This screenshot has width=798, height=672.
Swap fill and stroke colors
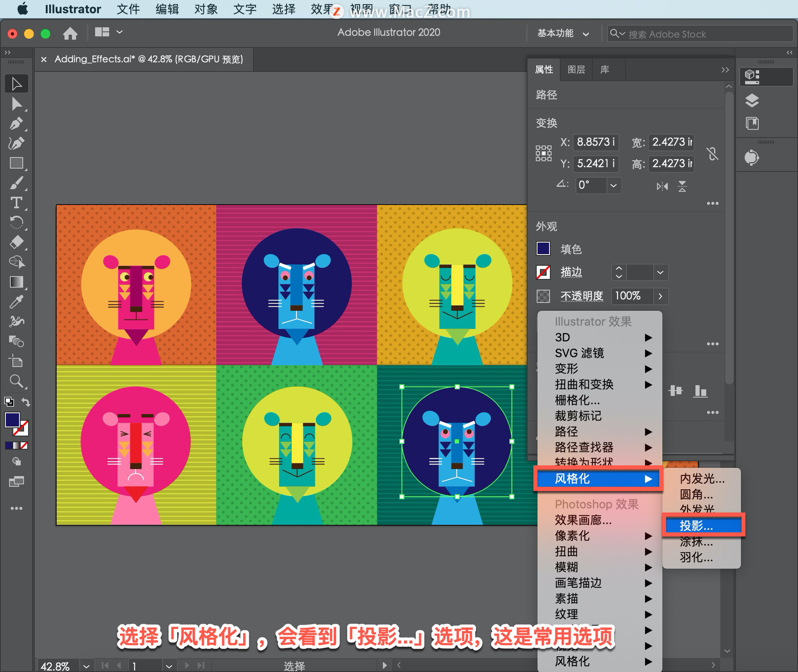(26, 402)
